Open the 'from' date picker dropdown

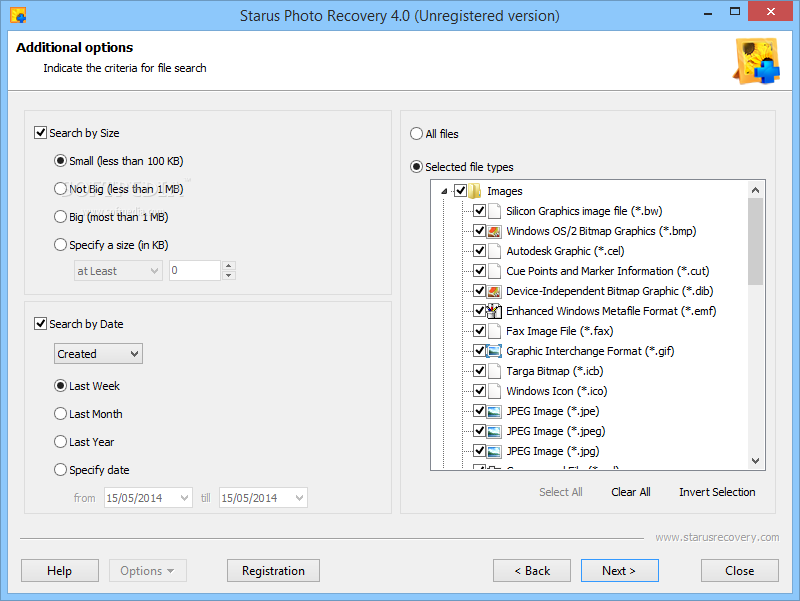tap(184, 497)
